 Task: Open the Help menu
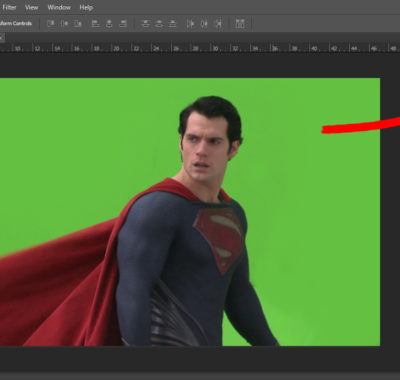[x=86, y=7]
